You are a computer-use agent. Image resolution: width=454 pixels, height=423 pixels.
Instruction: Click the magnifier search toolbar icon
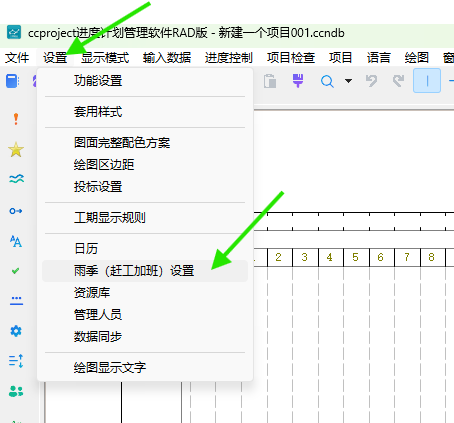[327, 81]
